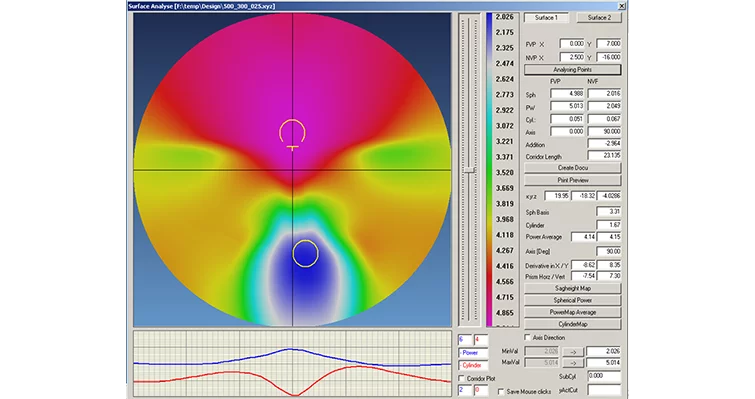Image resolution: width=755 pixels, height=399 pixels.
Task: Click the Axis [Deg] field 90.00
Action: pyautogui.click(x=609, y=251)
